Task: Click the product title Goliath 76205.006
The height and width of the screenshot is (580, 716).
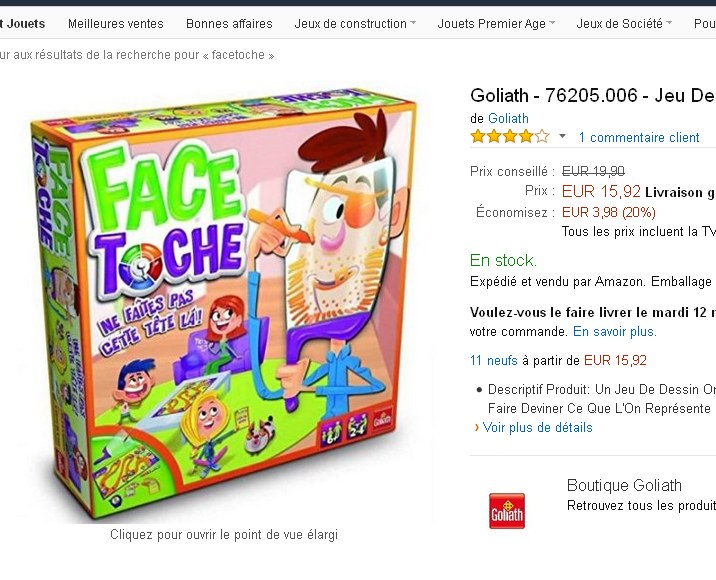Action: click(593, 95)
